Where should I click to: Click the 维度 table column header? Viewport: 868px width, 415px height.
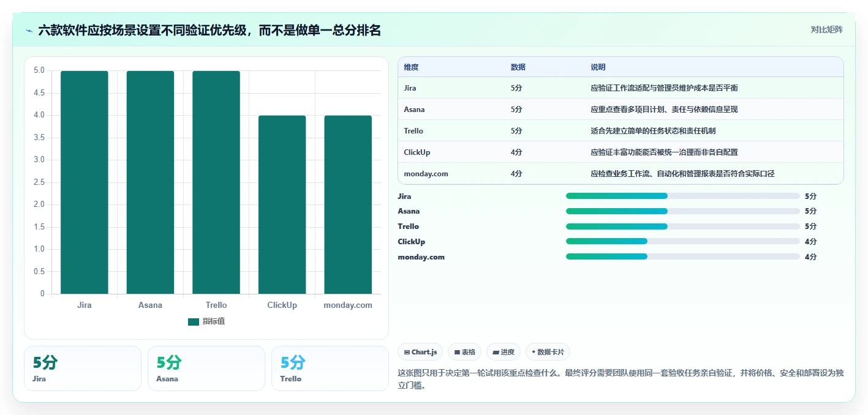[411, 67]
